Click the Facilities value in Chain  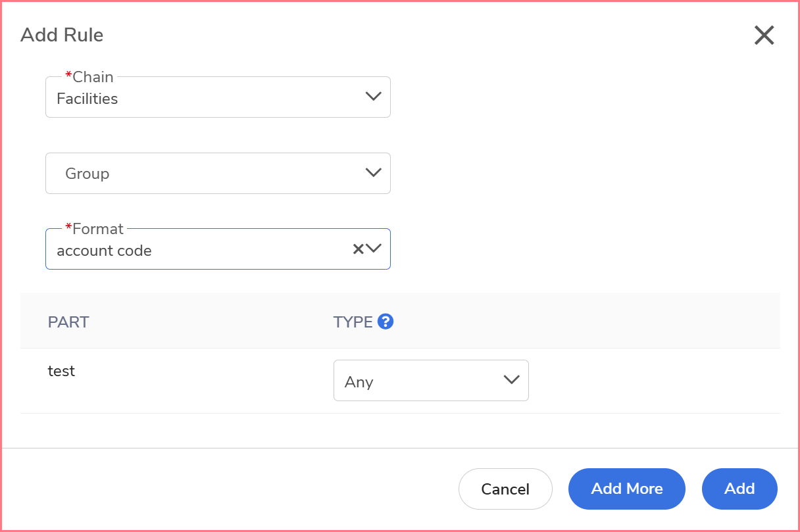87,99
